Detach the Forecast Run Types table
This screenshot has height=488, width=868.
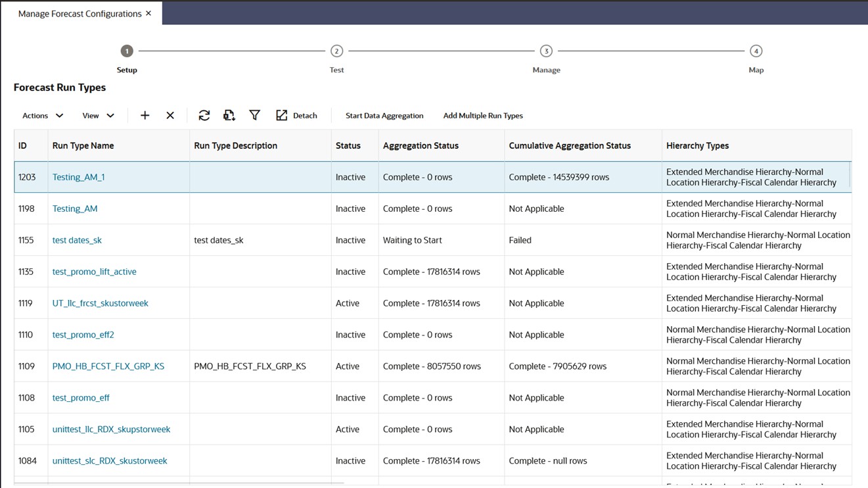pos(296,116)
